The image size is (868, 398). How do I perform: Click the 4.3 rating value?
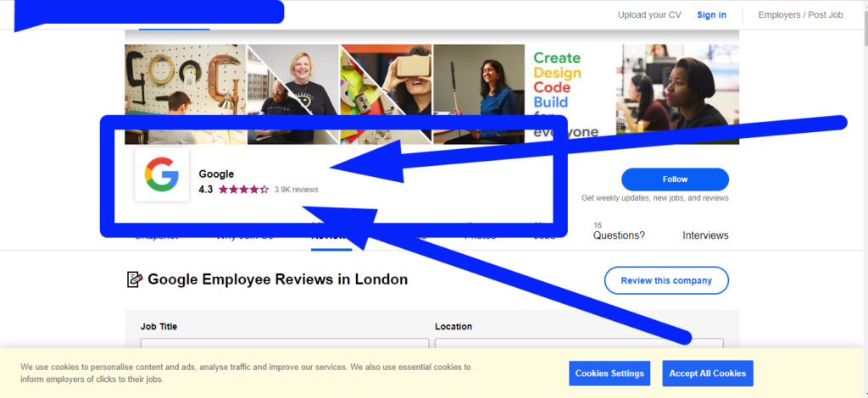point(205,190)
